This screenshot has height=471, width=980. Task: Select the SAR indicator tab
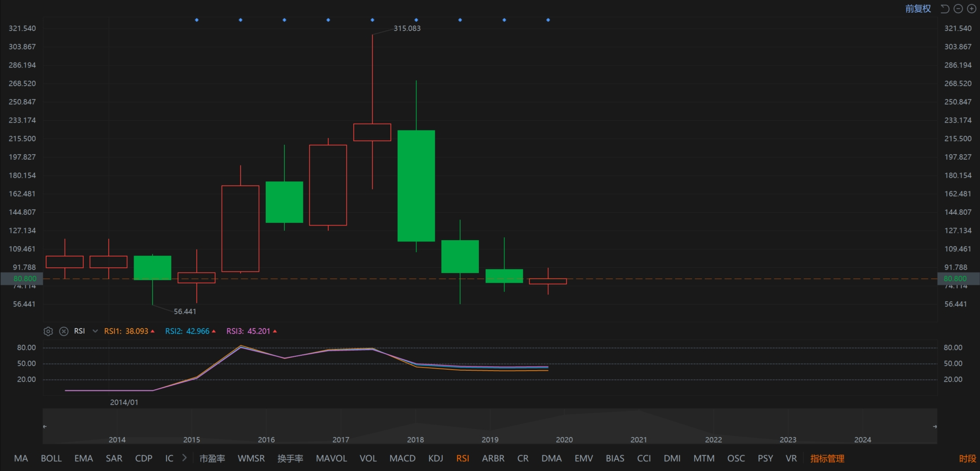click(x=114, y=458)
